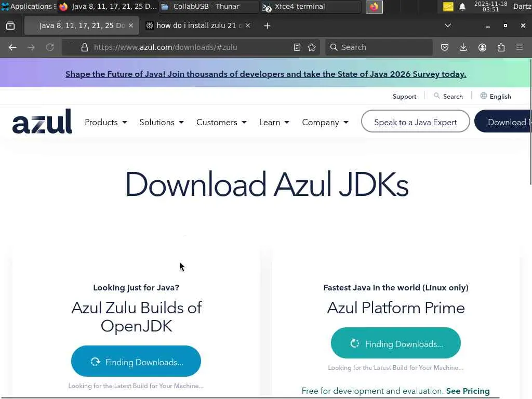The width and height of the screenshot is (532, 399).
Task: Open the Firefox hamburger menu
Action: click(520, 47)
